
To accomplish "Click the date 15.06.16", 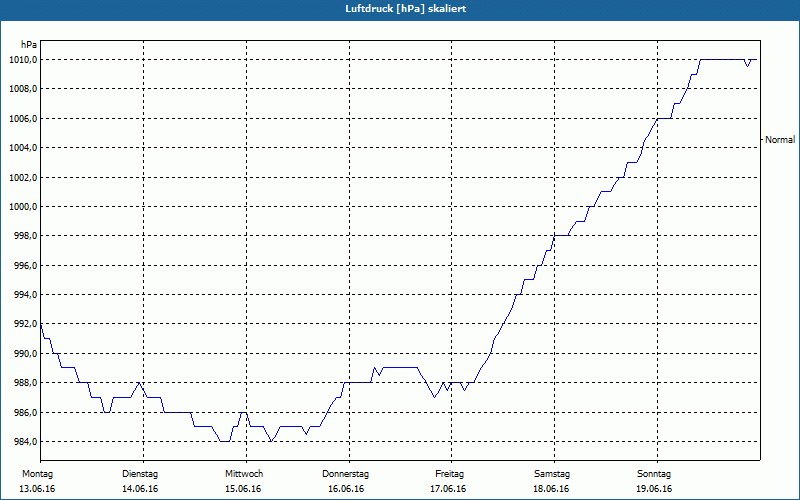I will [243, 489].
